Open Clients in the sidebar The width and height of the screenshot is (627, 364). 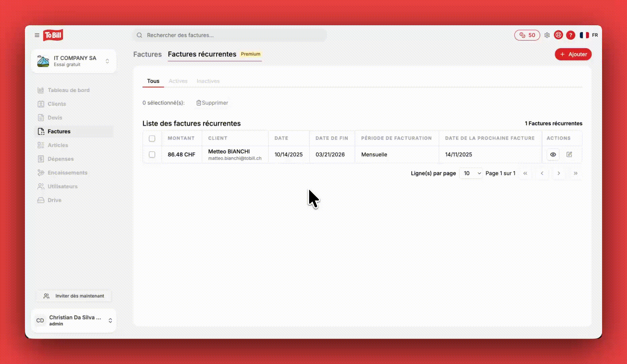click(x=57, y=104)
